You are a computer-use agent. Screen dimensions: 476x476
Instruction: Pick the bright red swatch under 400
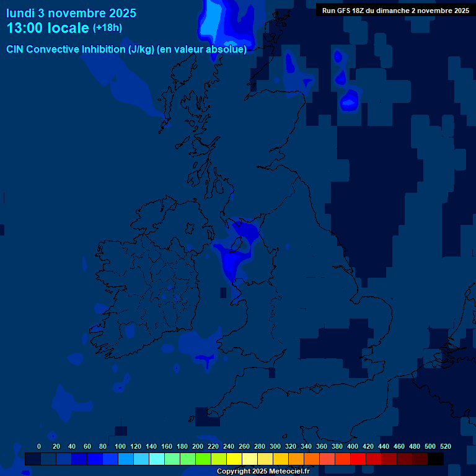pos(358,459)
